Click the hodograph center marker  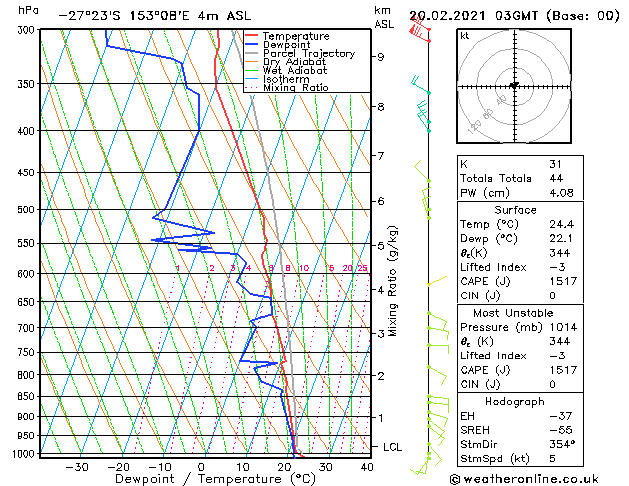(514, 85)
